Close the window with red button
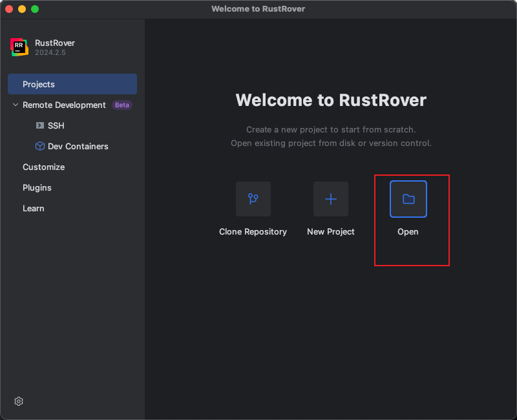The image size is (517, 420). [x=9, y=9]
